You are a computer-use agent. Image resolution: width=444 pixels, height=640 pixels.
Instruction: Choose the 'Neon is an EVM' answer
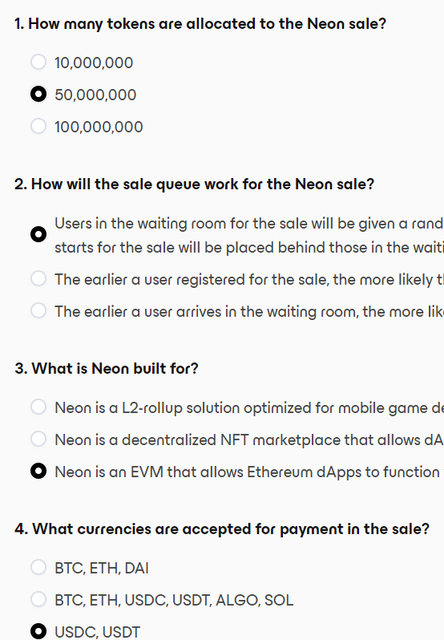38,471
